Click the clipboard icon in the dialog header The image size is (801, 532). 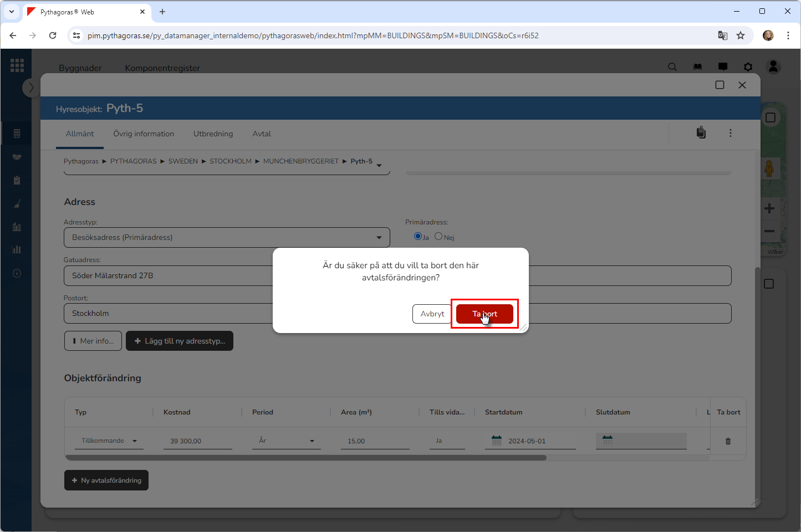tap(701, 133)
